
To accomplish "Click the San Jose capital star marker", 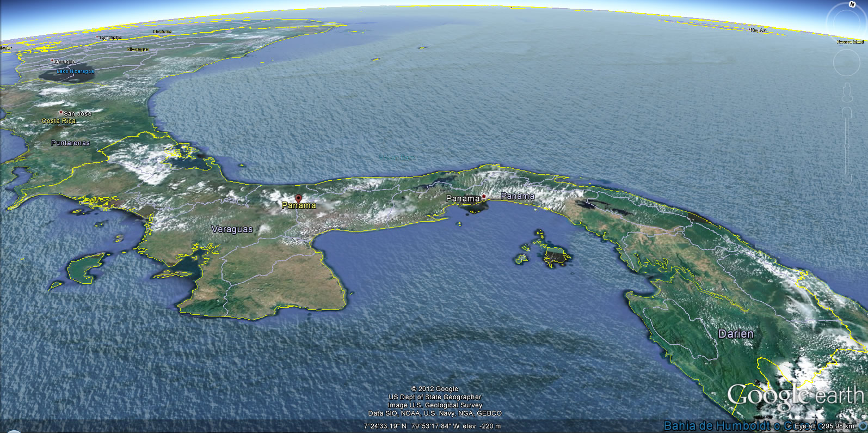I will pyautogui.click(x=61, y=112).
